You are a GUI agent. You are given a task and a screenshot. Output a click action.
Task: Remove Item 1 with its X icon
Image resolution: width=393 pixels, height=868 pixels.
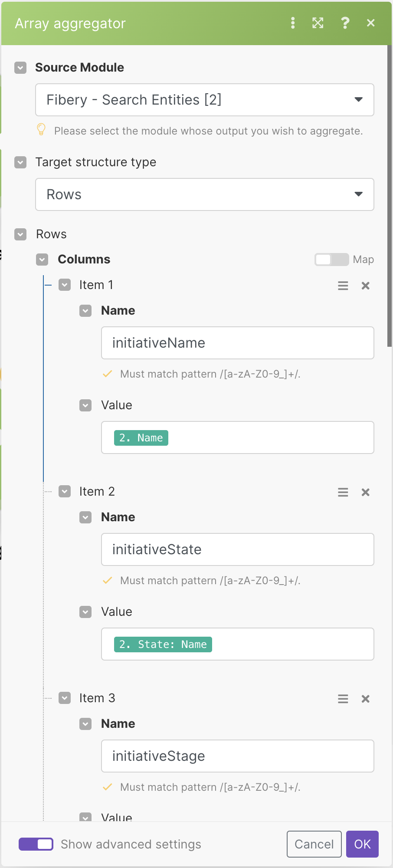[x=366, y=286]
